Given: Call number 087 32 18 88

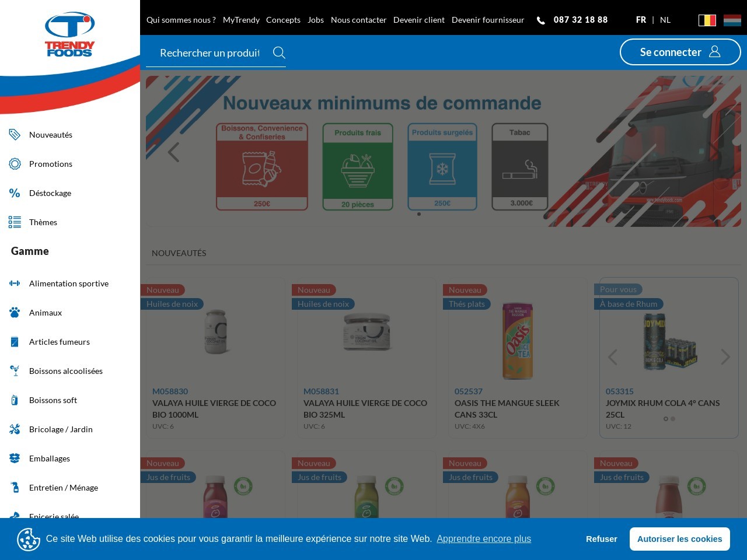Looking at the screenshot, I should 581,20.
